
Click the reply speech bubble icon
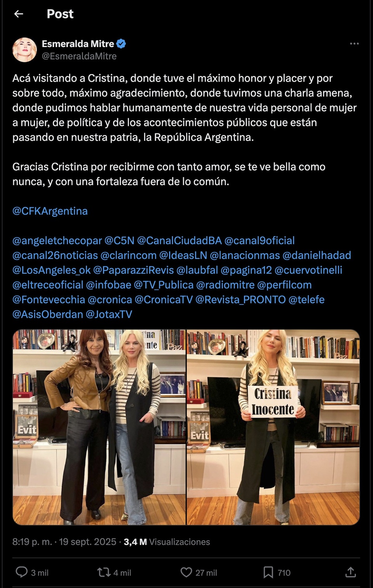[x=21, y=572]
